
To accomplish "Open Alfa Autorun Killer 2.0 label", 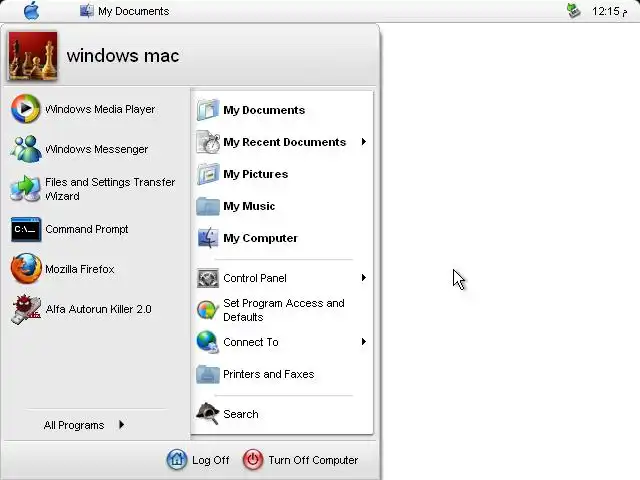I will tap(98, 309).
